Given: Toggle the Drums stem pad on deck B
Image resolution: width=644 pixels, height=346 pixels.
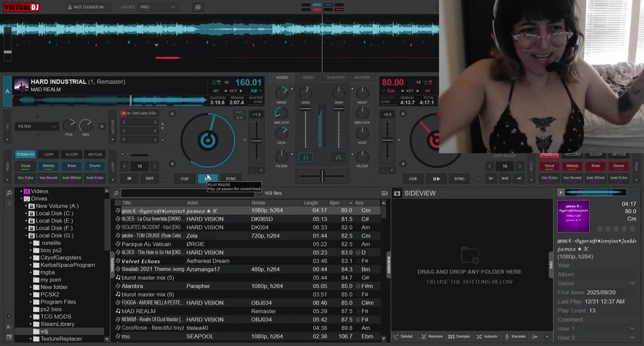Looking at the screenshot, I should pyautogui.click(x=619, y=166).
